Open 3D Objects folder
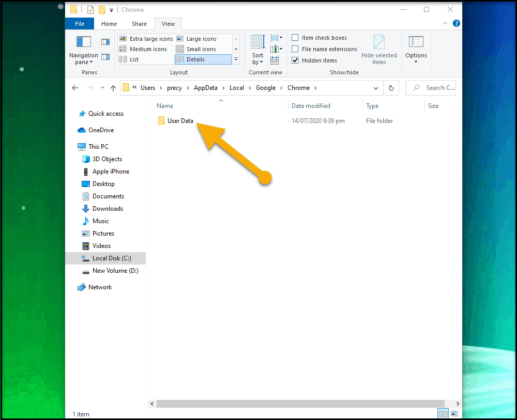 102,159
